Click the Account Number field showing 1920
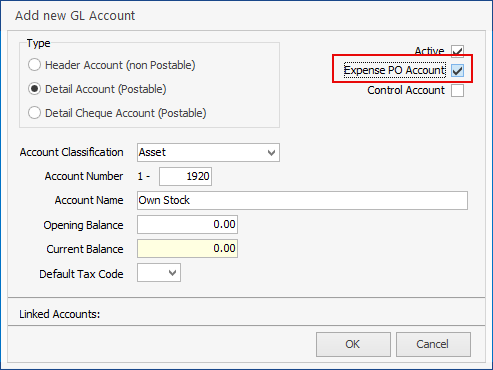This screenshot has width=493, height=370. [x=185, y=176]
